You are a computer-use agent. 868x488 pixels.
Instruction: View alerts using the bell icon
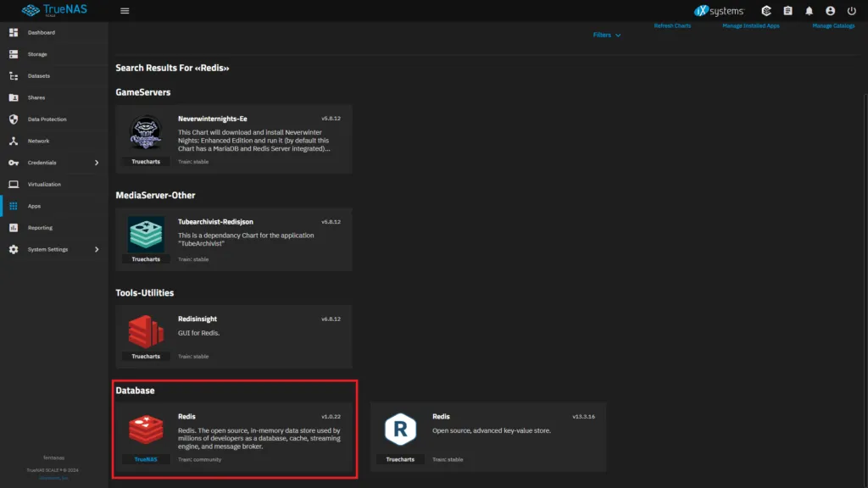click(810, 10)
